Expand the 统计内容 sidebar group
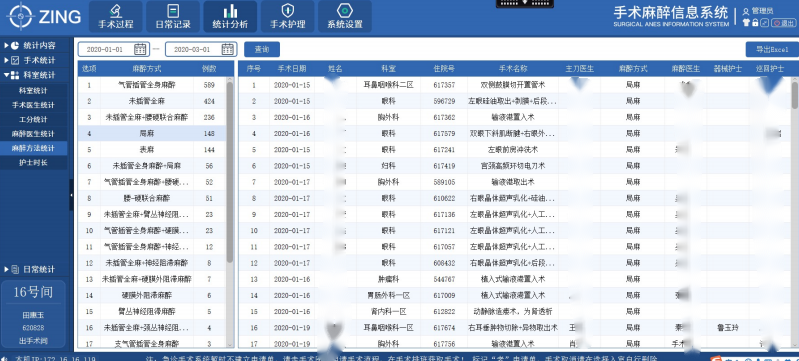Screen dimensions: 799x361 (x=34, y=45)
